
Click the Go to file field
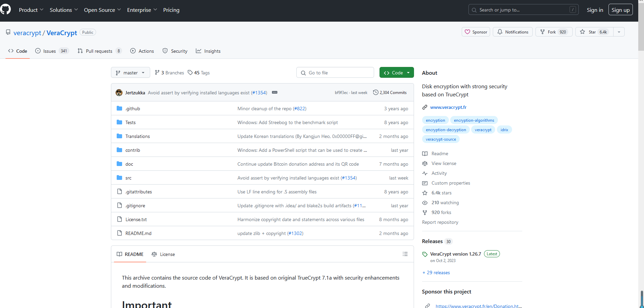pos(335,73)
